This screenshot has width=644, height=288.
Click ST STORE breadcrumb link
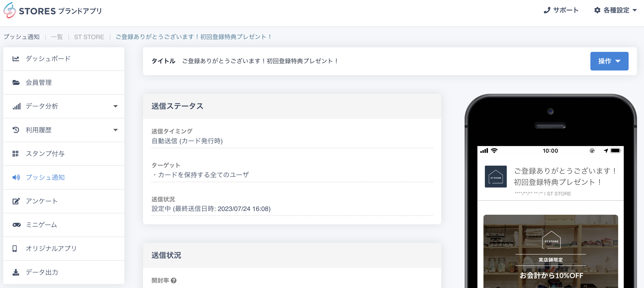pyautogui.click(x=89, y=37)
